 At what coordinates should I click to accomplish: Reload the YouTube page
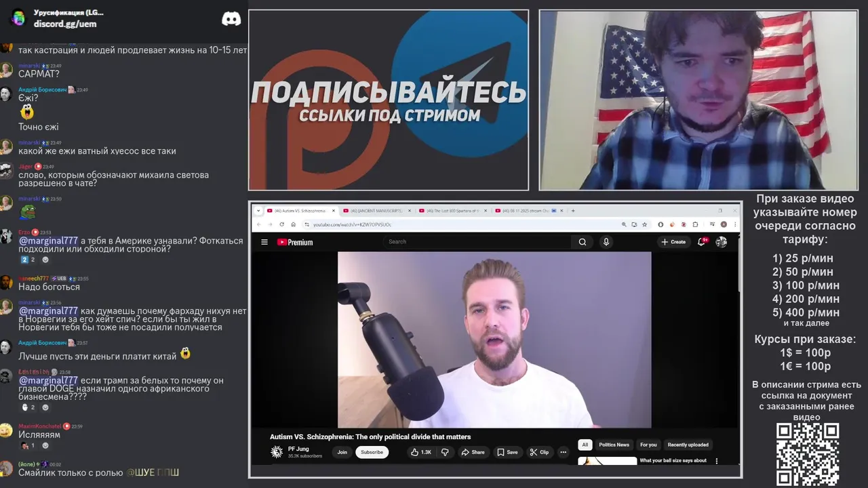[x=282, y=224]
